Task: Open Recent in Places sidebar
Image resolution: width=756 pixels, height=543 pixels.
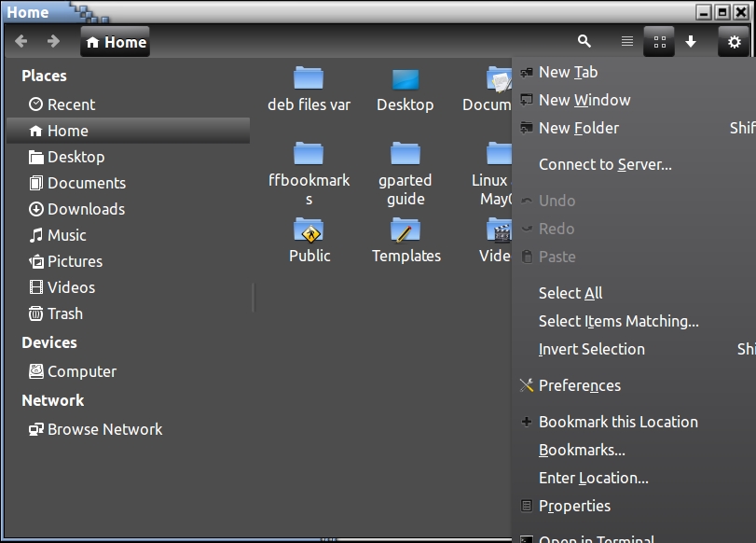Action: (71, 104)
